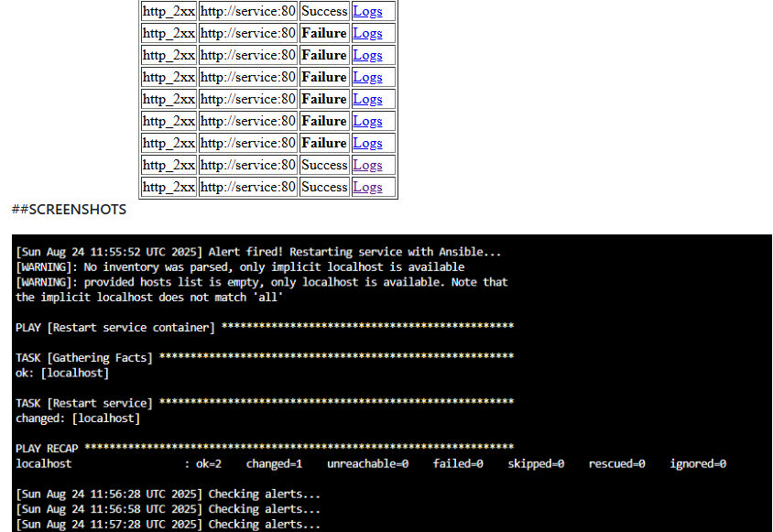The height and width of the screenshot is (532, 773).
Task: Click 'failed=0' in the recap line
Action: (458, 463)
